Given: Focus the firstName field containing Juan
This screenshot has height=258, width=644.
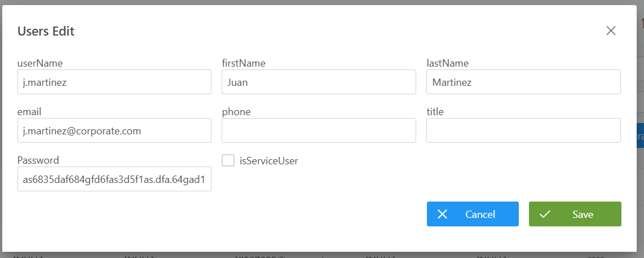Looking at the screenshot, I should pyautogui.click(x=319, y=82).
